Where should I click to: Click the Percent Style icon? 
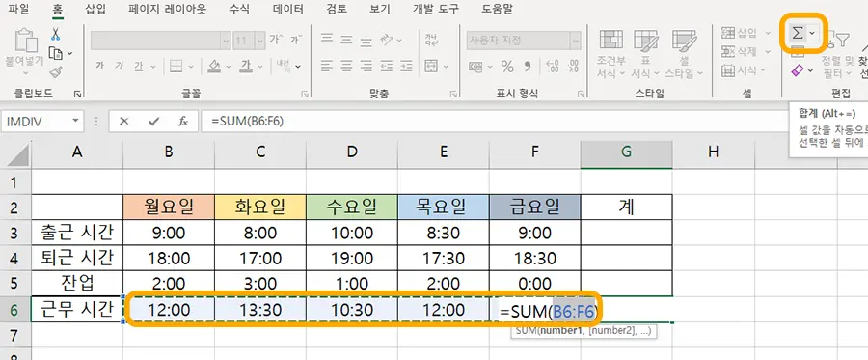tap(507, 67)
